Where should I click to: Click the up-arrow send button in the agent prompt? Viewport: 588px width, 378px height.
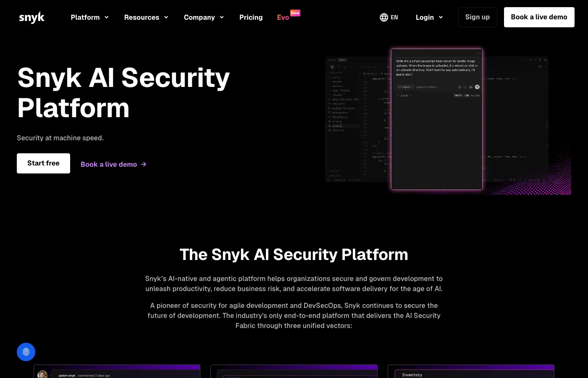477,87
